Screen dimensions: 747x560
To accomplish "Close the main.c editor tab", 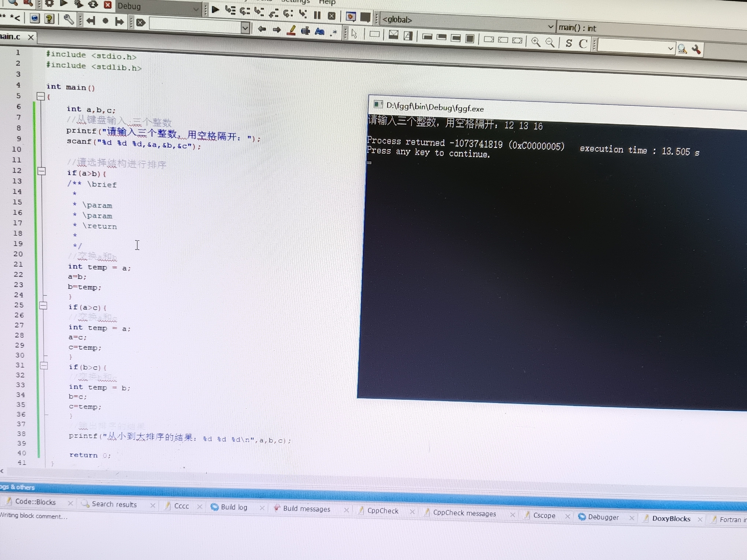I will [x=31, y=37].
